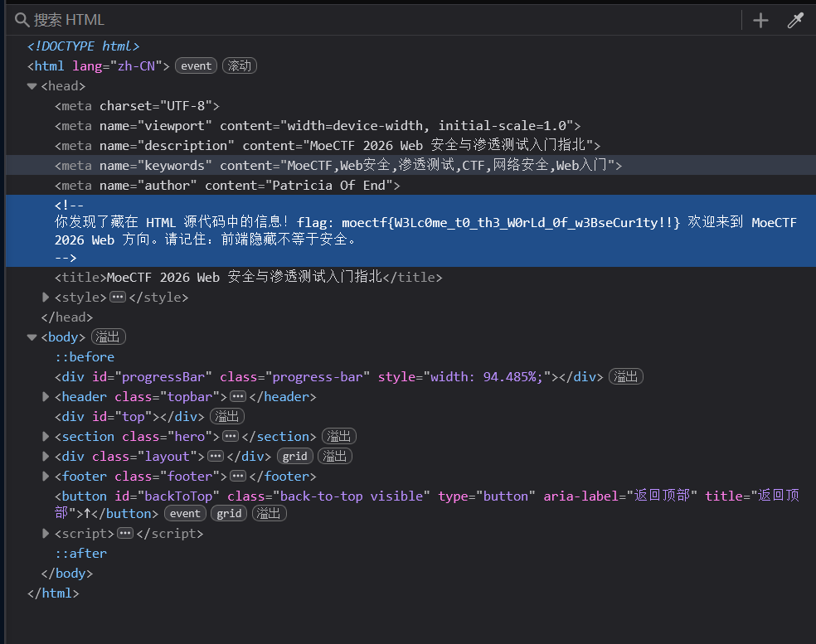Select the DOCTYPE html line

click(83, 46)
